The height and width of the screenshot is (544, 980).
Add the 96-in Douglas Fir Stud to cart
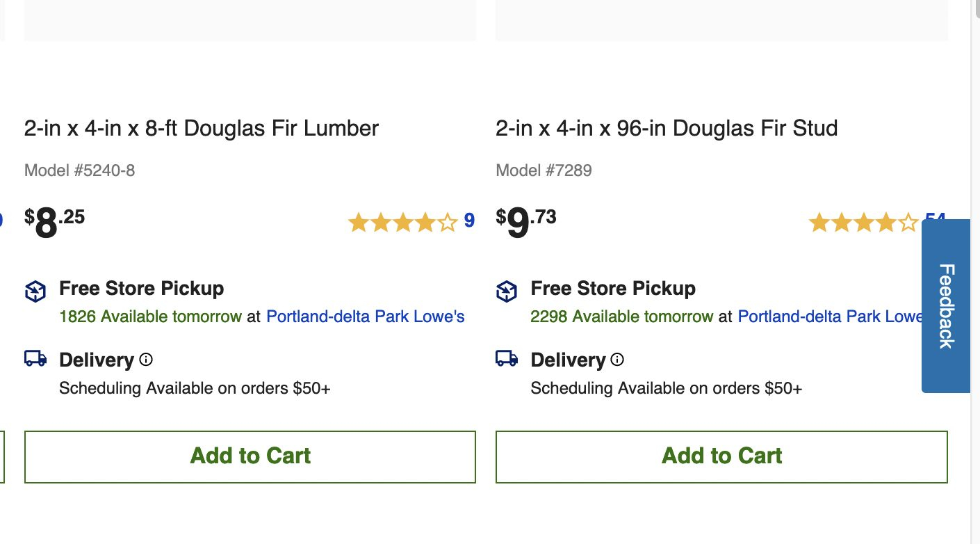(721, 456)
